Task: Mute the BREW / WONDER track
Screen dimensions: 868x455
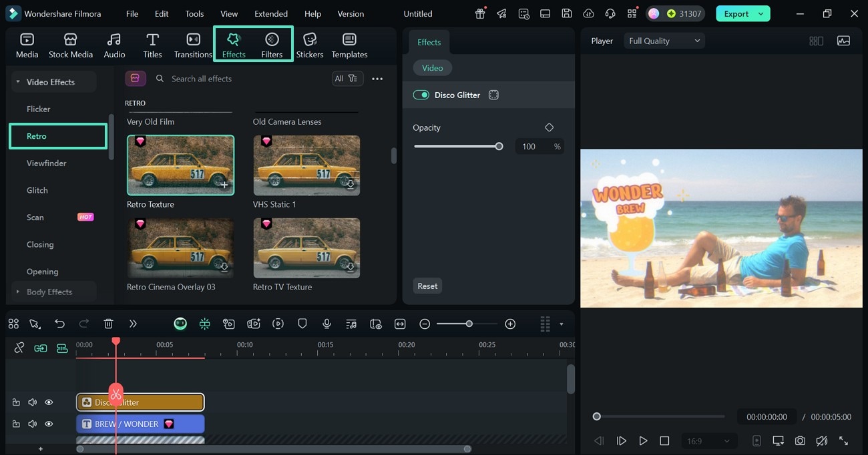Action: pos(32,424)
